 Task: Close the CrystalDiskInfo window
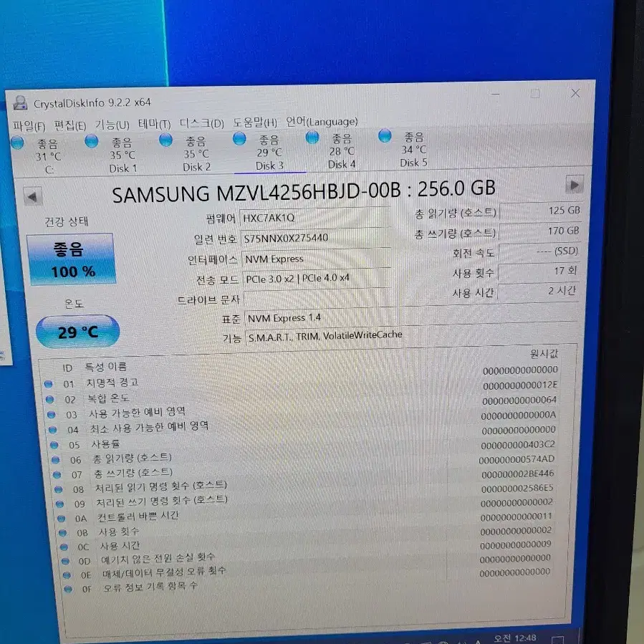pos(575,93)
